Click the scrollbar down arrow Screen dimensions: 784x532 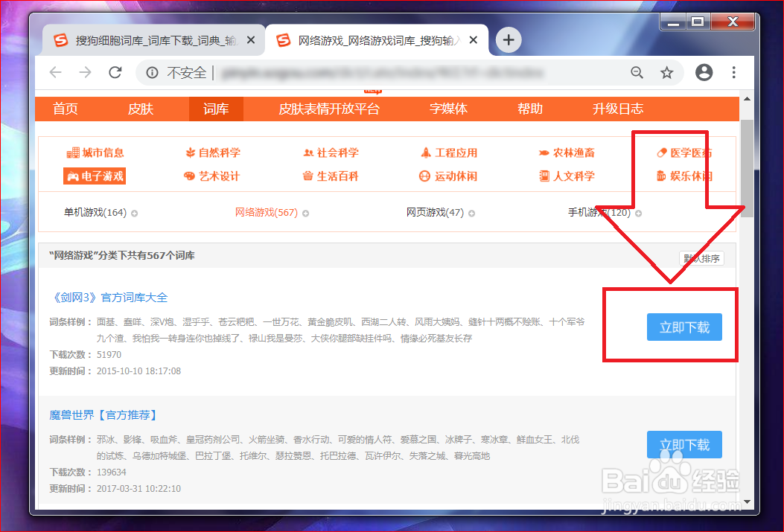point(747,501)
